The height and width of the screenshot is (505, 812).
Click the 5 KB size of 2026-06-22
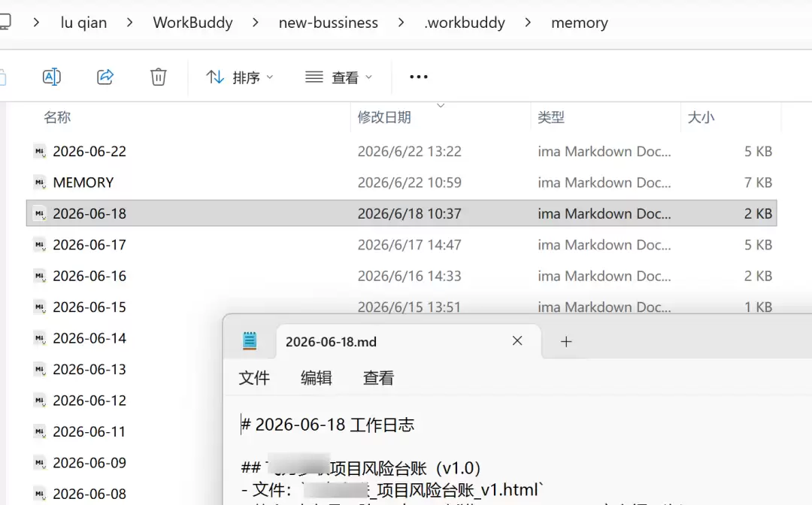point(758,152)
